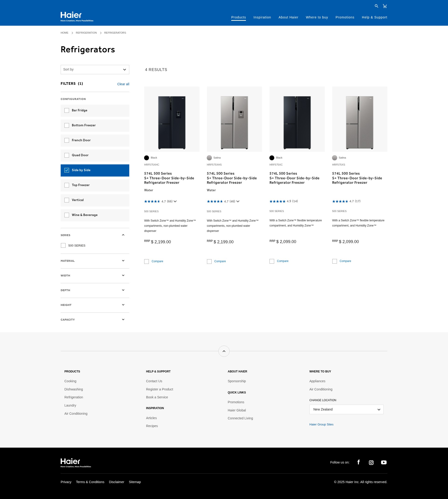Open the Inspiration menu
Image resolution: width=448 pixels, height=499 pixels.
[x=262, y=17]
